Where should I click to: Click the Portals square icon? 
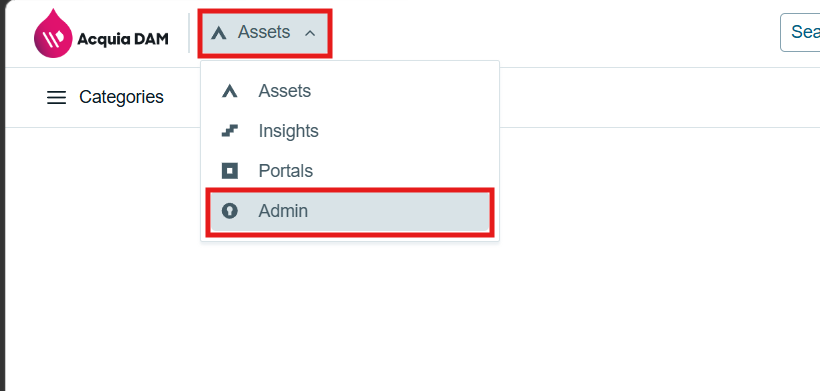click(x=230, y=171)
